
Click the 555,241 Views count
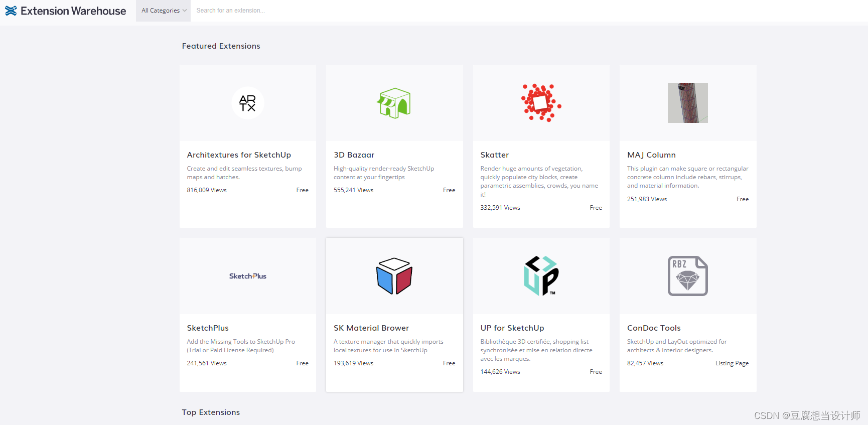[x=354, y=190]
